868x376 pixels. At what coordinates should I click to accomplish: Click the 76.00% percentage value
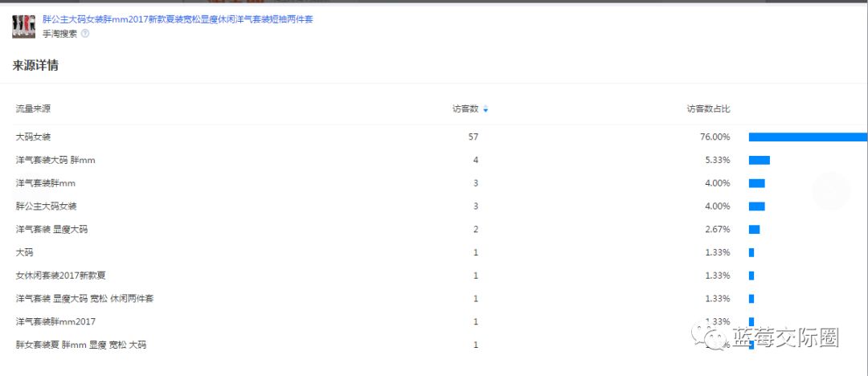click(715, 137)
